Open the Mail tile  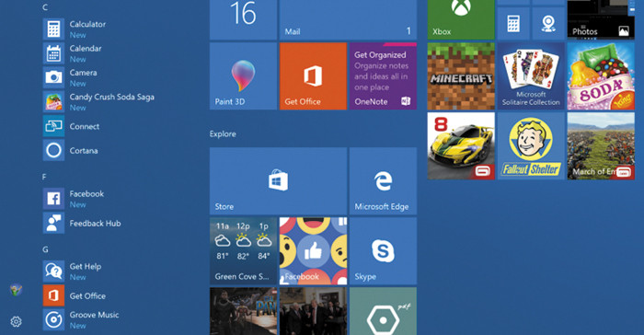click(348, 19)
